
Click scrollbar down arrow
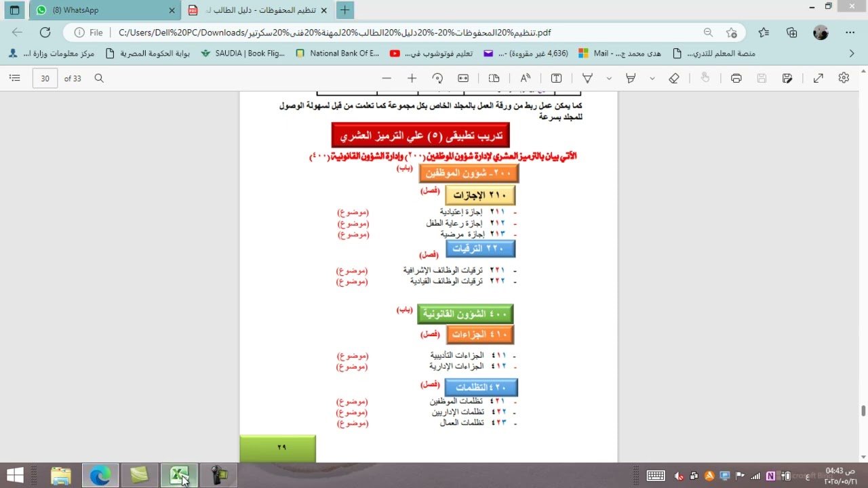click(863, 457)
